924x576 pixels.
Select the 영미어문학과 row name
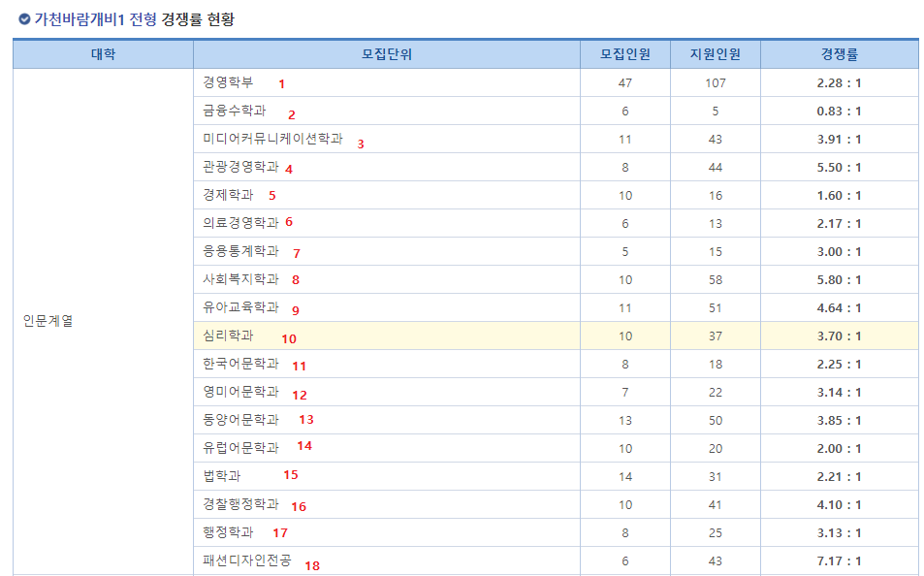tap(240, 392)
